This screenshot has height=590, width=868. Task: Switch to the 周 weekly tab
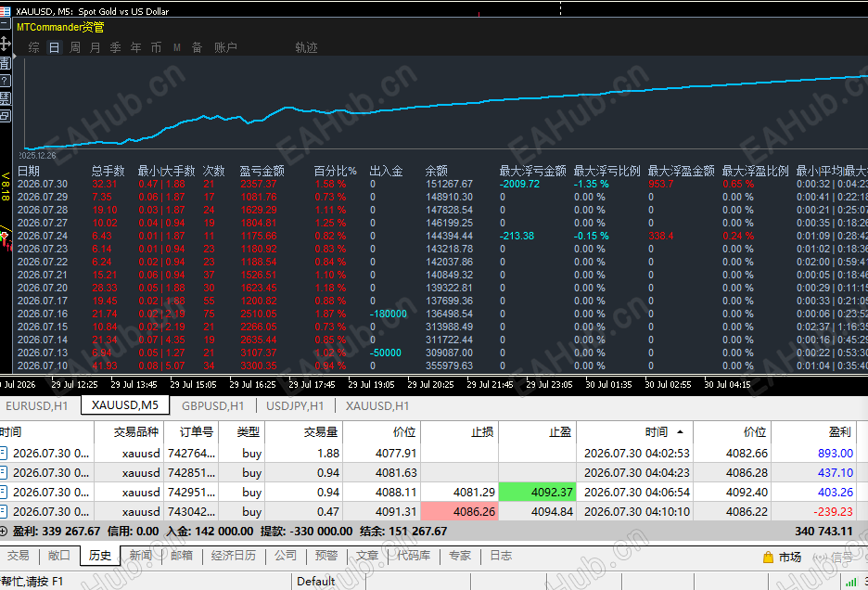75,47
